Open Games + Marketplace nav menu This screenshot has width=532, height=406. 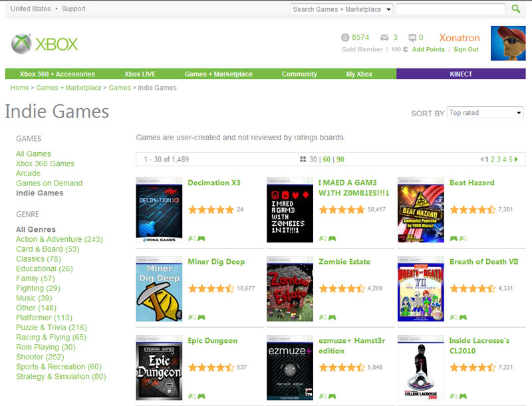click(219, 74)
